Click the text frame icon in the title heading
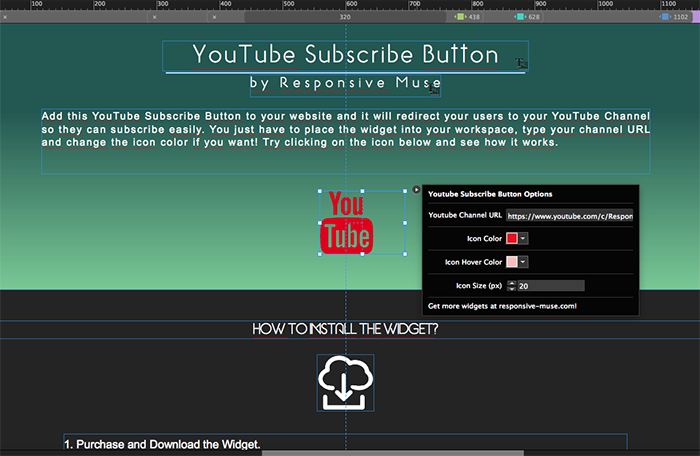Viewport: 700px width, 456px height. [521, 63]
